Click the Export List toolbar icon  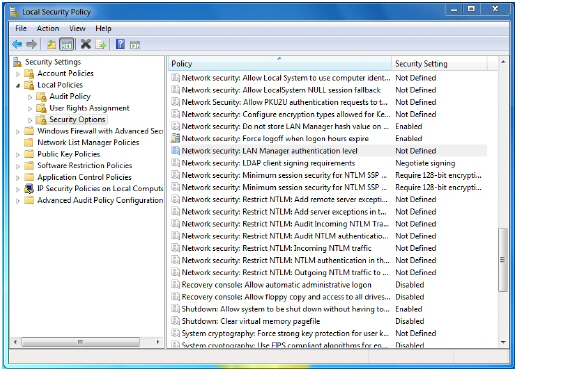point(101,44)
